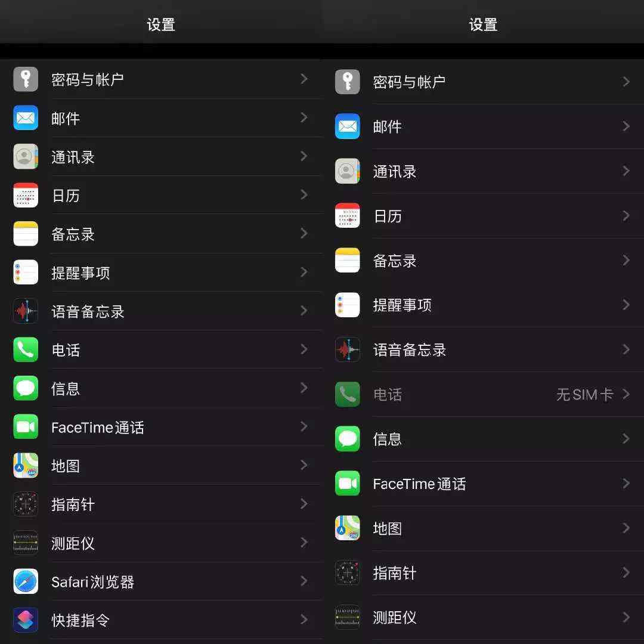Select 日历 label in right panel
The width and height of the screenshot is (644, 644).
[x=388, y=216]
